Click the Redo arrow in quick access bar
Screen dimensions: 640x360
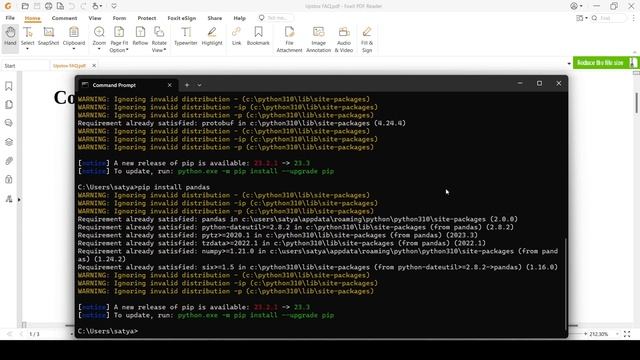(x=83, y=6)
